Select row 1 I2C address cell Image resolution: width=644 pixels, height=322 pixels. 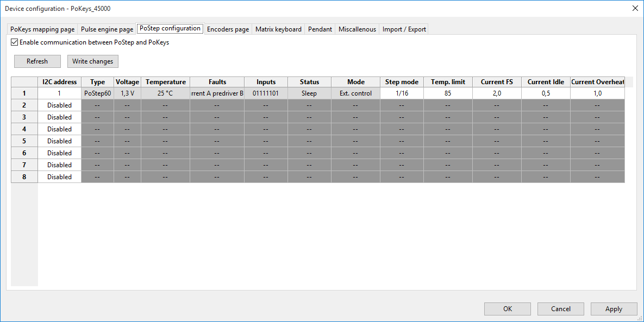[60, 93]
